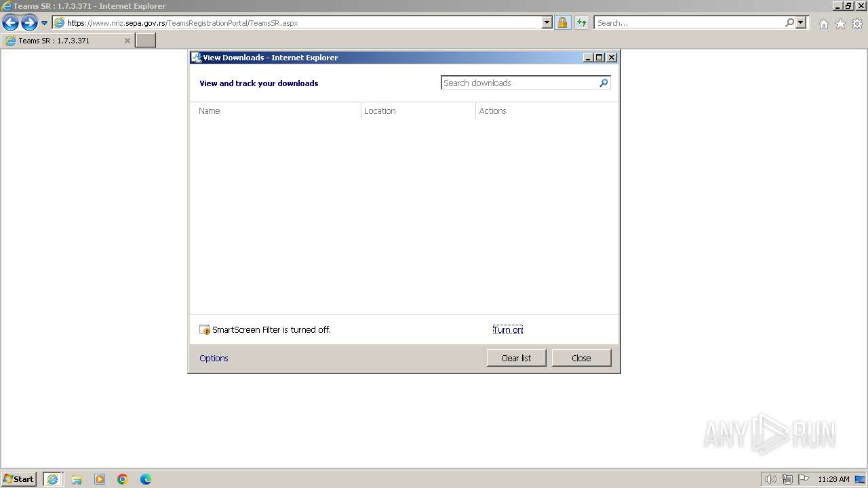The width and height of the screenshot is (868, 488).
Task: Sort downloads by Location column
Action: tap(418, 110)
